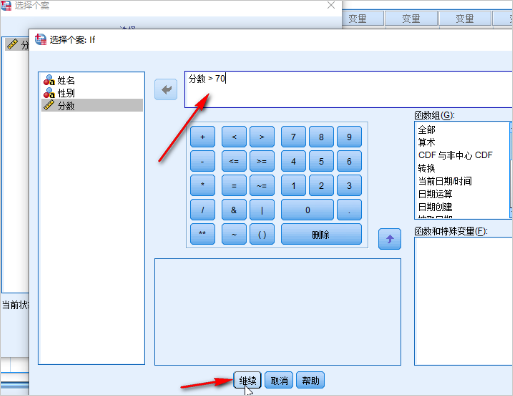Click the ampersand AND operator key

click(234, 210)
